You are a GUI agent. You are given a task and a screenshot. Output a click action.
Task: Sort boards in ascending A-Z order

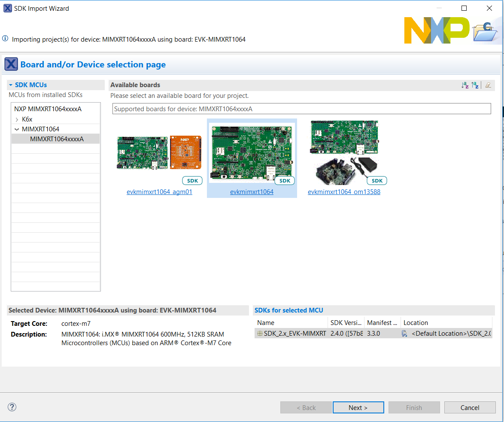465,85
